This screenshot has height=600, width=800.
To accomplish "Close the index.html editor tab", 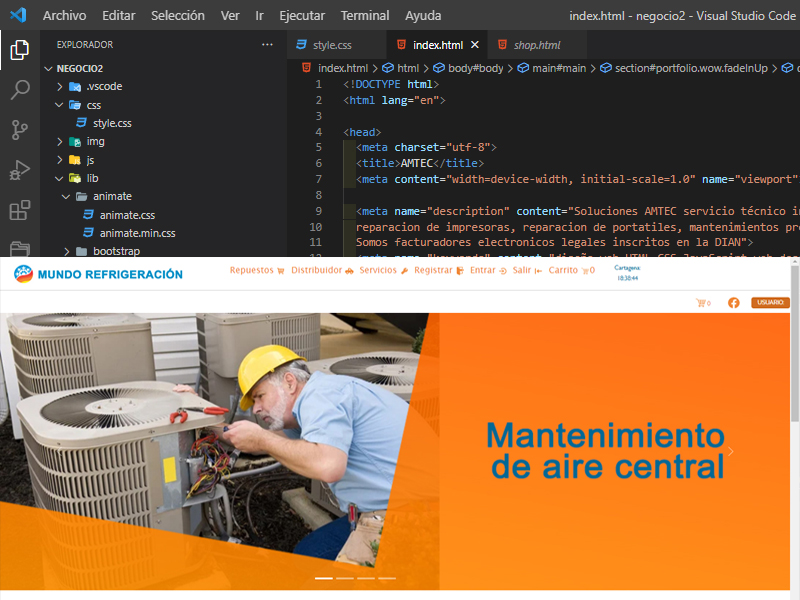I will [474, 45].
